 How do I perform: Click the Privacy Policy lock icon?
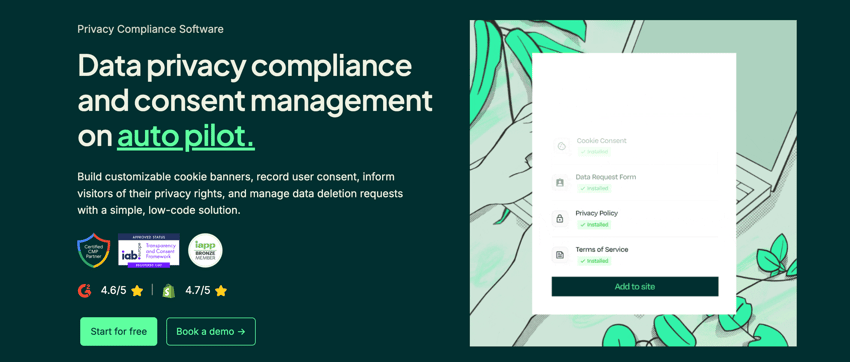coord(560,219)
